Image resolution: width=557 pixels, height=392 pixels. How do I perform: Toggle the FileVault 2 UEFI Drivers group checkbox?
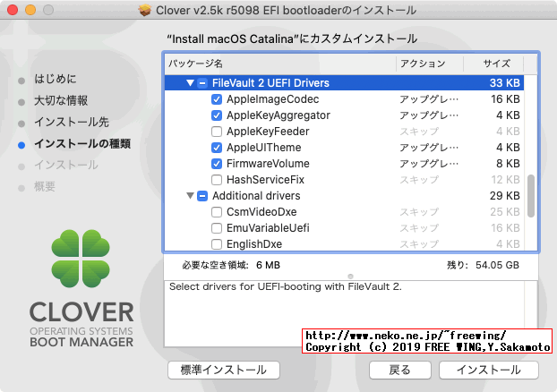202,83
